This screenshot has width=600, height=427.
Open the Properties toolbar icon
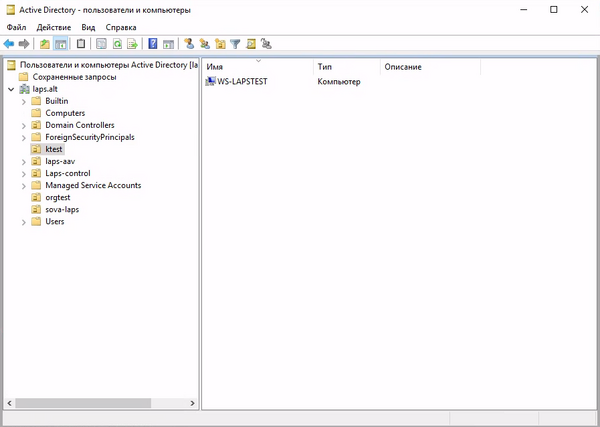point(101,44)
